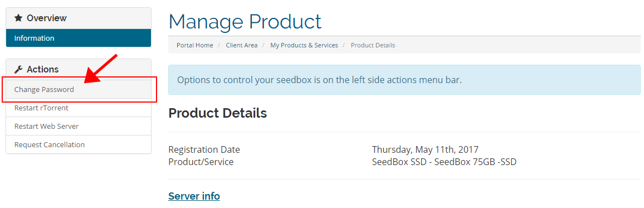644x208 pixels.
Task: Click the star icon beside Overview
Action: [x=18, y=18]
